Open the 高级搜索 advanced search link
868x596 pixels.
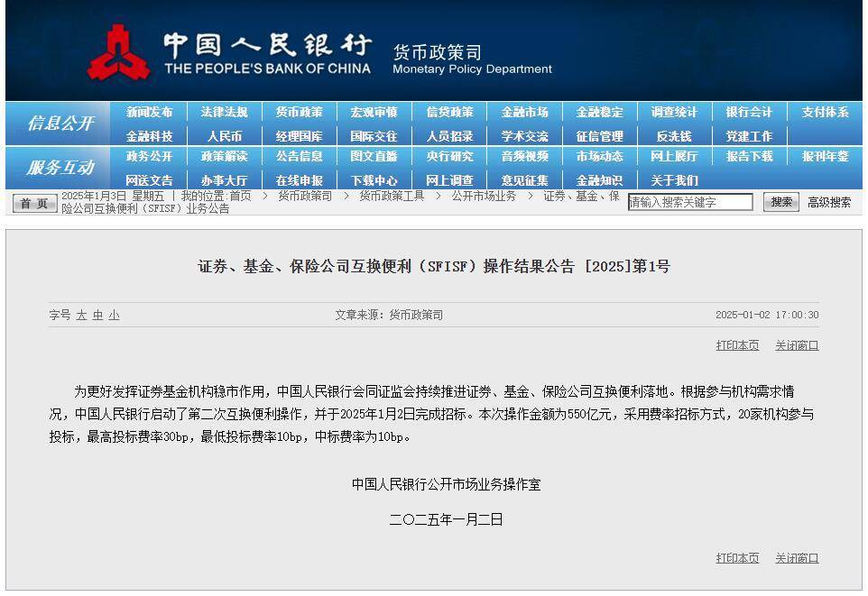pos(829,203)
